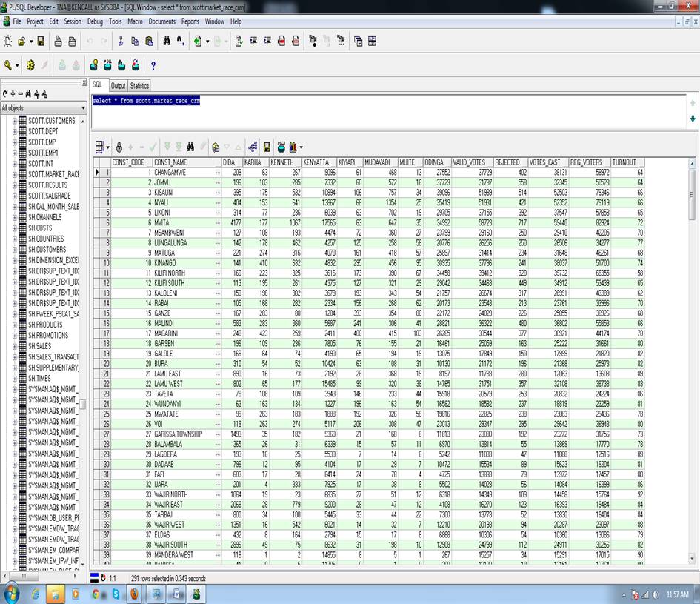Expand the SH.PRODUCTS tree node
Screen dimensions: 700x604
click(x=14, y=325)
